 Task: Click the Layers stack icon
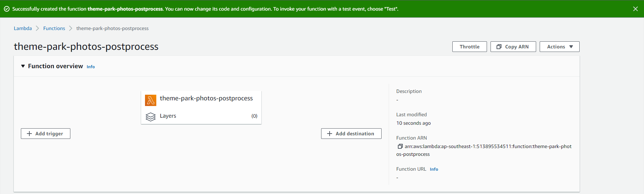pyautogui.click(x=151, y=117)
